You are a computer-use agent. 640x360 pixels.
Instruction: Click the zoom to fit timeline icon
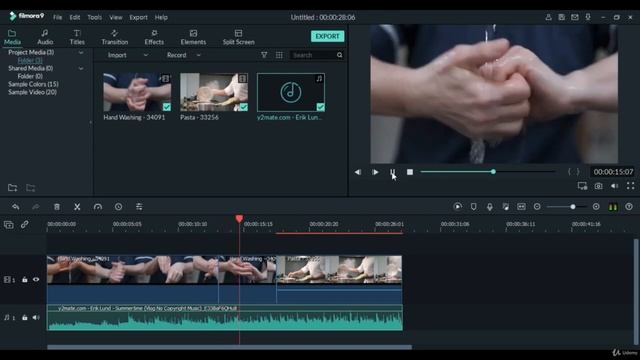point(522,207)
